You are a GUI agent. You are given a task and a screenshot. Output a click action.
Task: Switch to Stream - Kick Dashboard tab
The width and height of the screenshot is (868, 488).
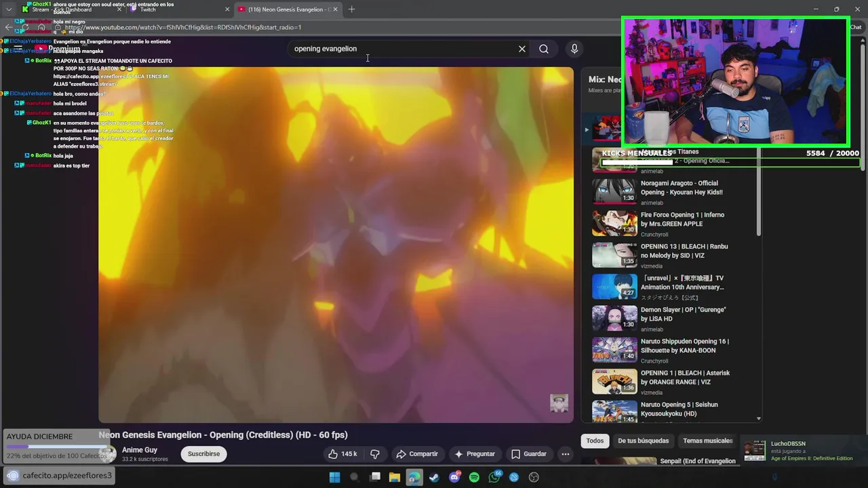point(71,9)
